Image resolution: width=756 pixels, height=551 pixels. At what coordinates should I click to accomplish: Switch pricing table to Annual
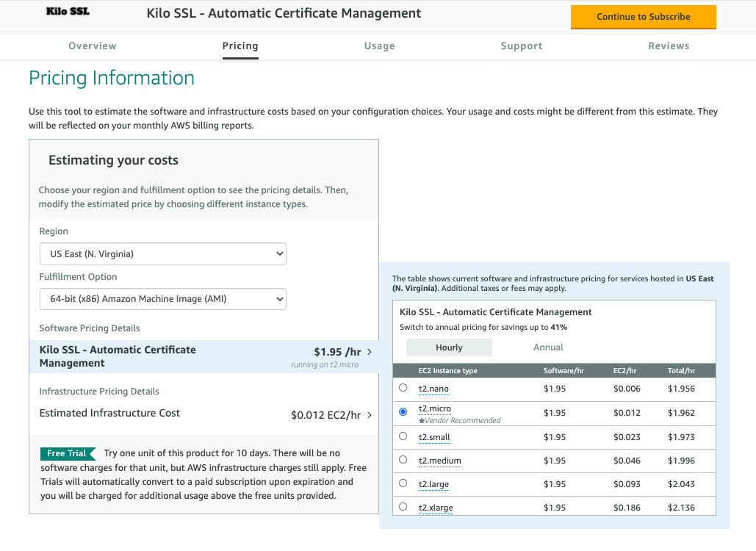tap(548, 347)
